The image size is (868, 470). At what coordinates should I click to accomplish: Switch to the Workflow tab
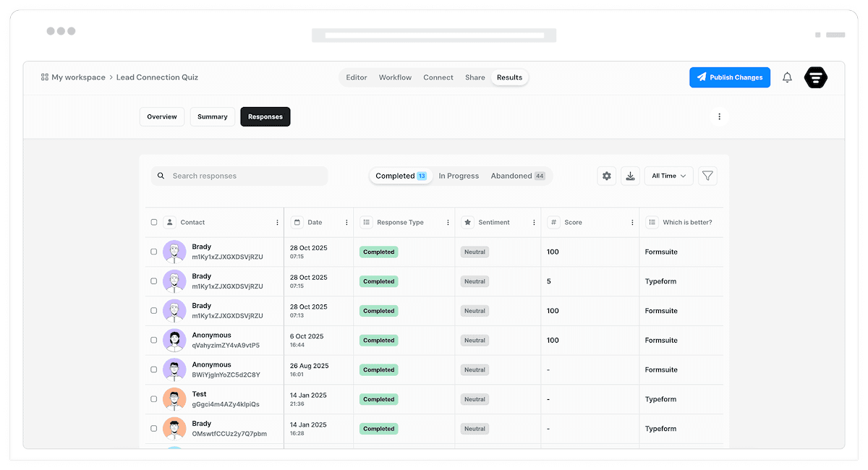point(395,77)
